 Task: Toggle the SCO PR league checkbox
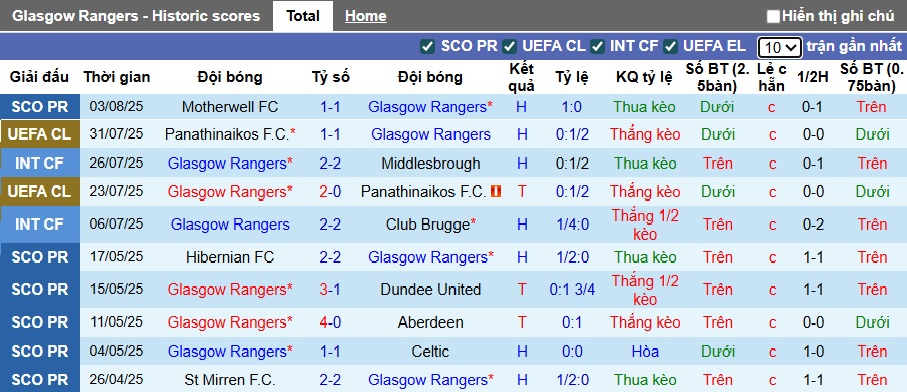coord(427,46)
